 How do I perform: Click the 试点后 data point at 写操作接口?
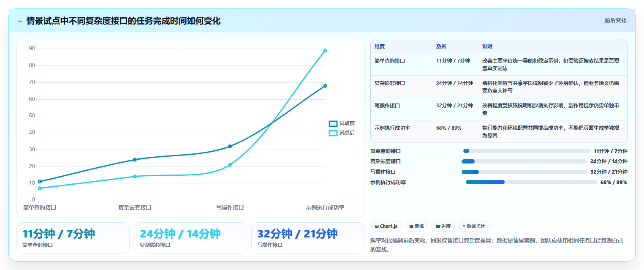(x=230, y=165)
